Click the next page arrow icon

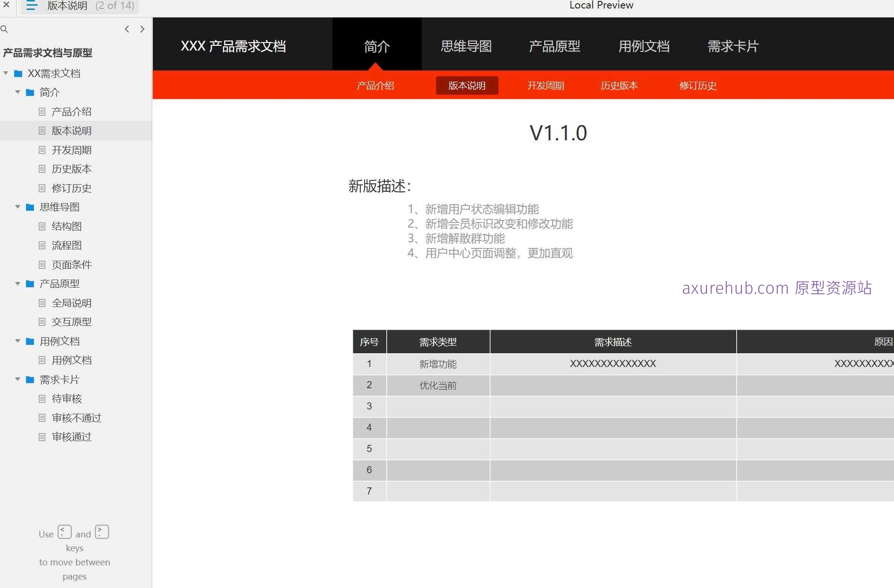pos(142,29)
